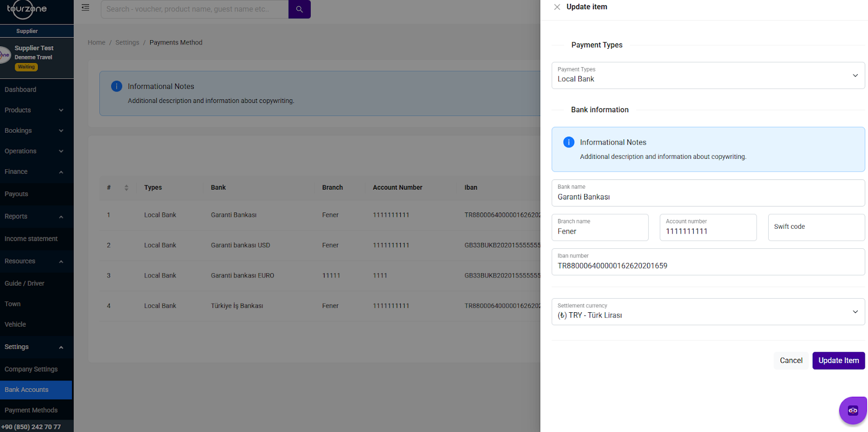The image size is (868, 432).
Task: Go to Settings breadcrumb
Action: (127, 42)
